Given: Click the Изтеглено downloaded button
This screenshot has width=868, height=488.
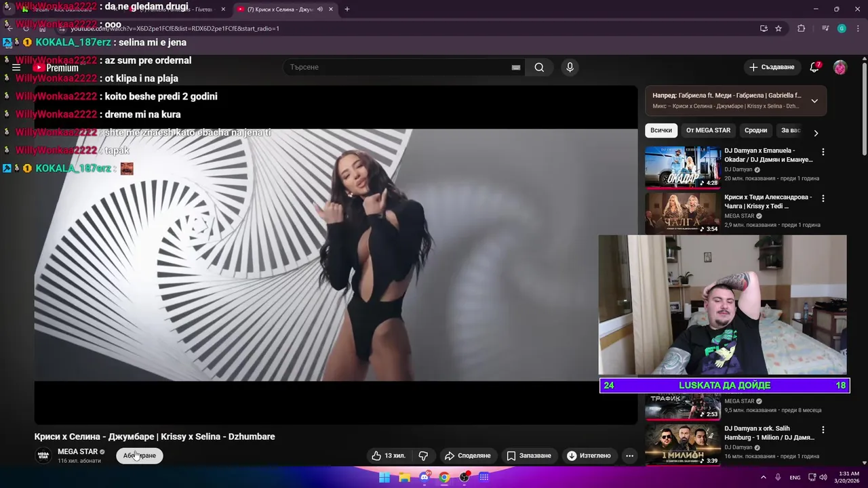Looking at the screenshot, I should 589,455.
